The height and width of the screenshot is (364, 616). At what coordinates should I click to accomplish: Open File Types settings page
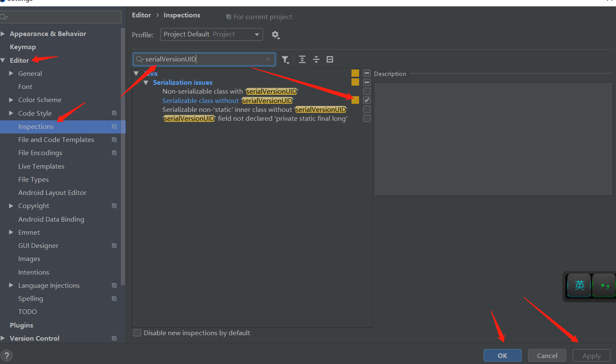(33, 179)
